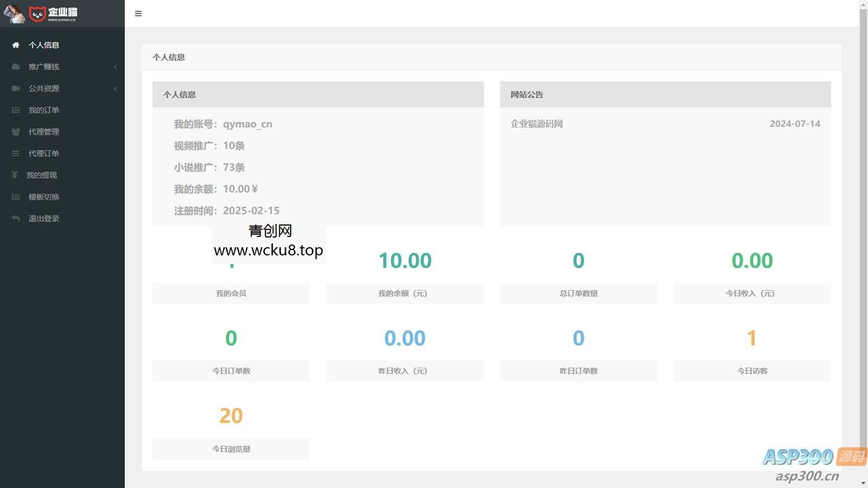Click the reply arrow icon beside 退出登录
The height and width of the screenshot is (488, 868).
coord(16,219)
